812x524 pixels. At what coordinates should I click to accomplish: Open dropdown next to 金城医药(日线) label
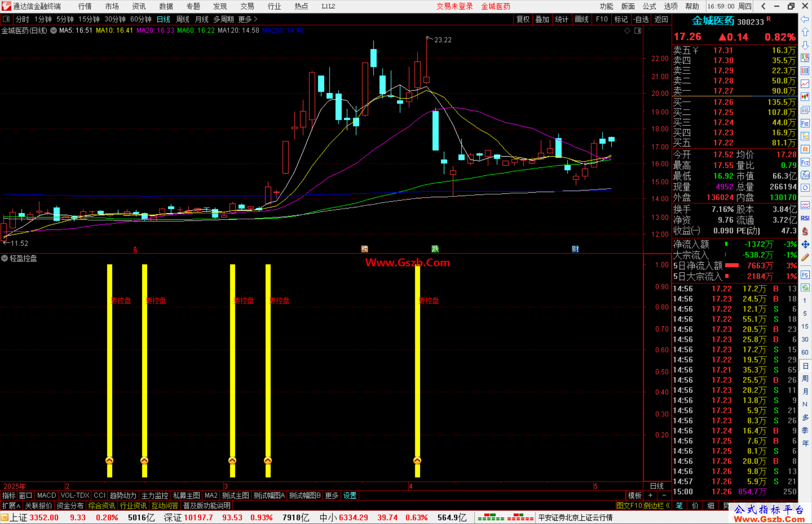pyautogui.click(x=53, y=31)
